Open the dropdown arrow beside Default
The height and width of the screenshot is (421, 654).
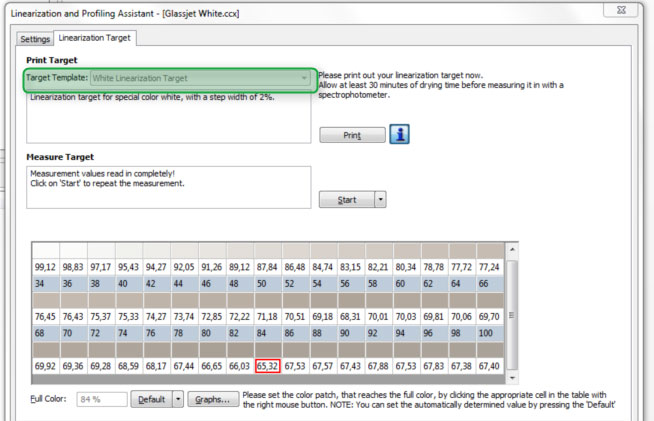(x=179, y=399)
